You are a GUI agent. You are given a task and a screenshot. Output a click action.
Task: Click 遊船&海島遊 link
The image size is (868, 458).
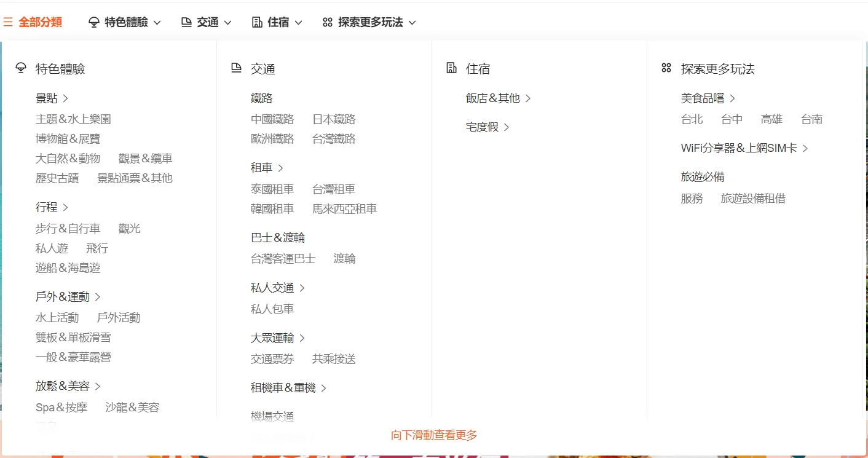(x=68, y=268)
